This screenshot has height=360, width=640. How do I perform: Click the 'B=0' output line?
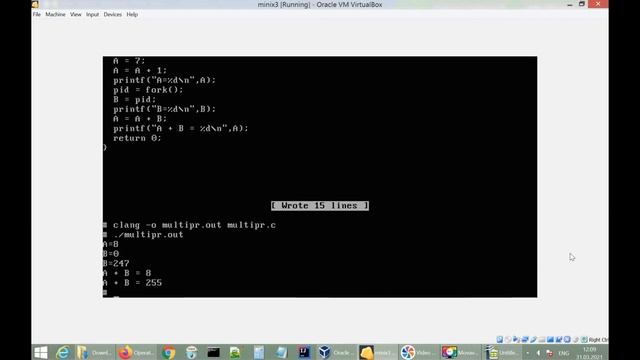pos(111,254)
